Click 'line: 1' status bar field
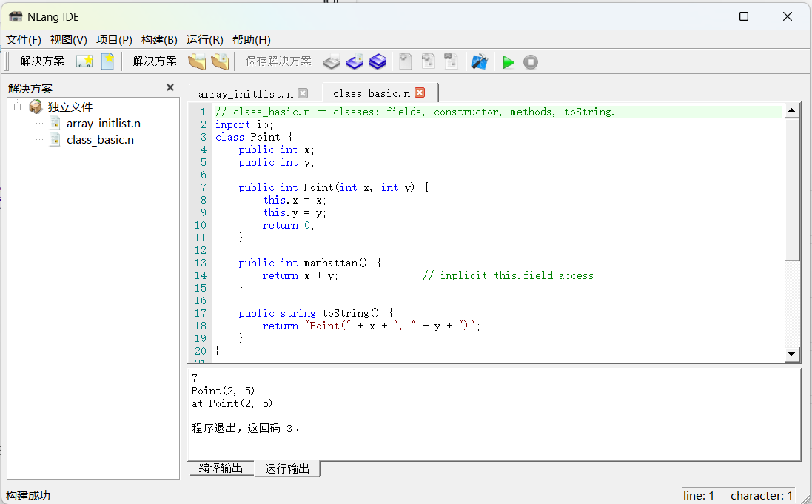This screenshot has width=812, height=504. pos(698,496)
